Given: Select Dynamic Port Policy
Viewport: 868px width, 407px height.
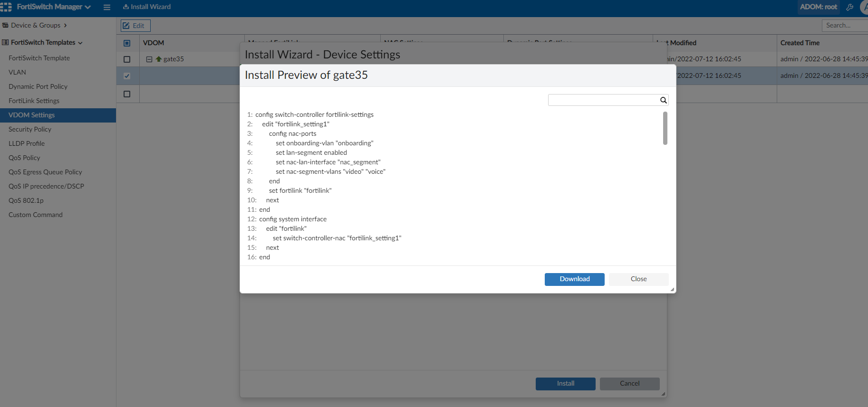Looking at the screenshot, I should click(38, 86).
